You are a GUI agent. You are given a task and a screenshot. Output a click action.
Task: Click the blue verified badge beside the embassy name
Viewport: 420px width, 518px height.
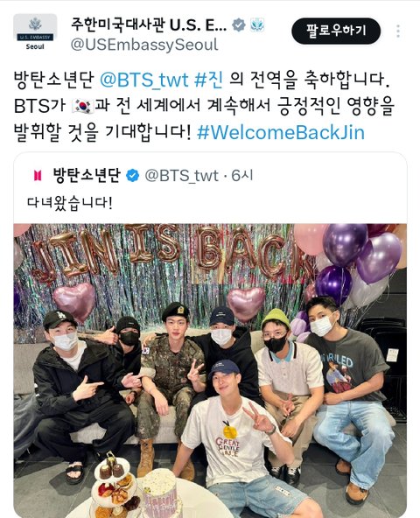coord(239,25)
